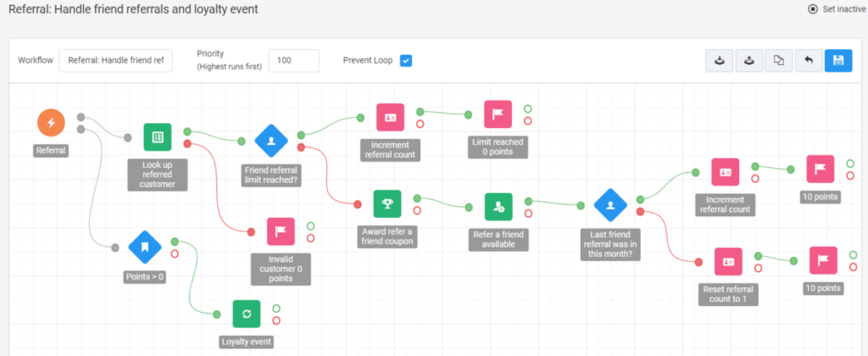Click the Points > 0 label
This screenshot has width=868, height=356.
[x=144, y=277]
